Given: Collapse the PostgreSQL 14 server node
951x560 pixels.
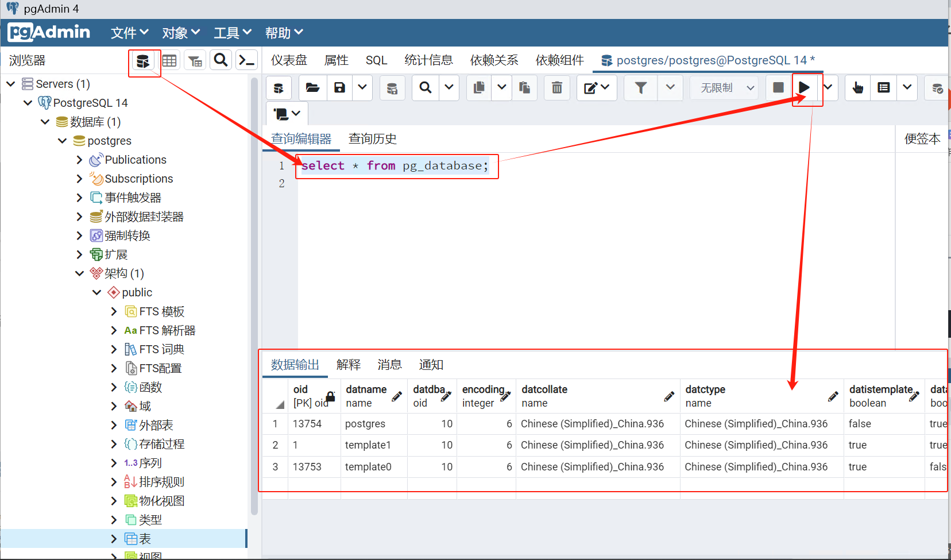Looking at the screenshot, I should tap(28, 103).
